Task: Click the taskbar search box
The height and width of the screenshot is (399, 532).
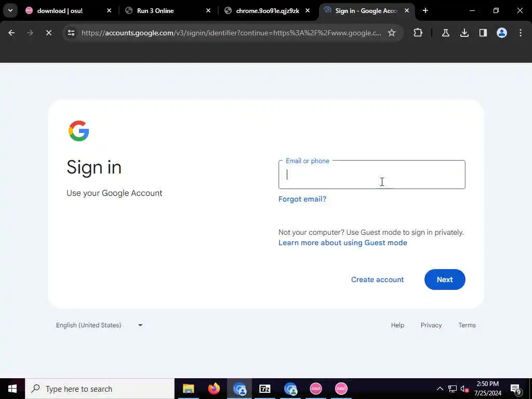Action: point(100,389)
